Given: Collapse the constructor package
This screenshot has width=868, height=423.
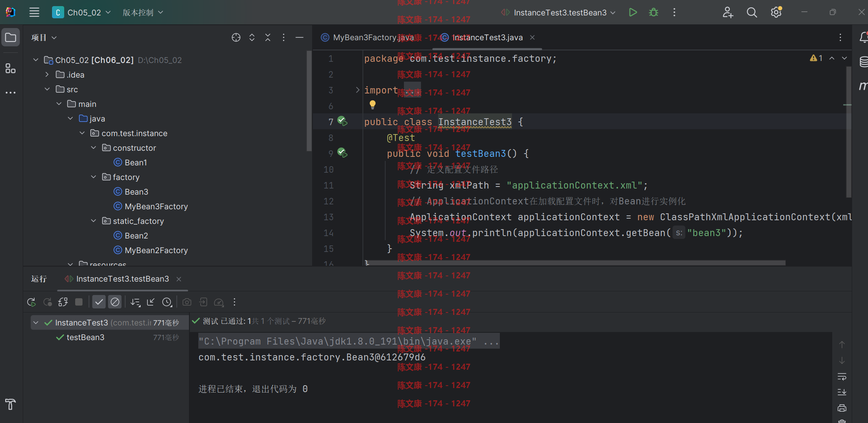Looking at the screenshot, I should [x=93, y=148].
